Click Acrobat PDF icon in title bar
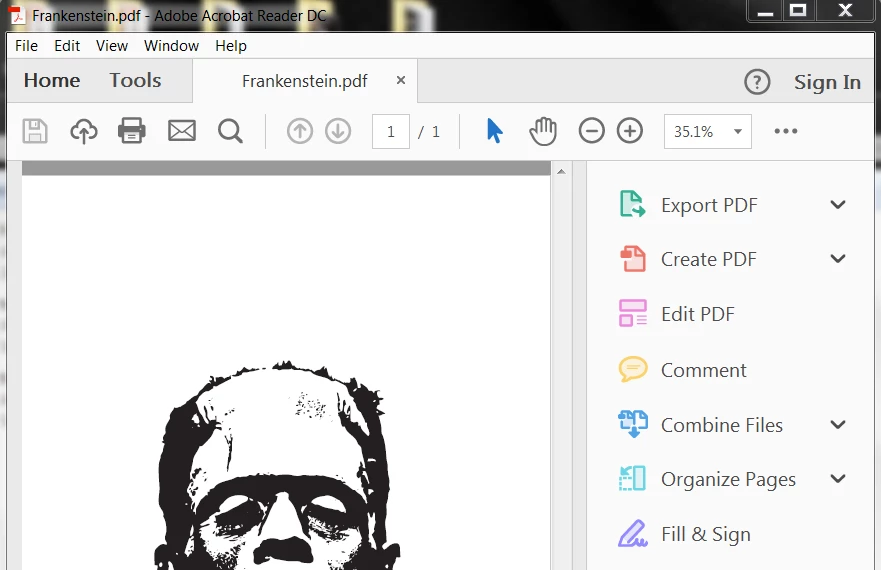881x570 pixels. click(18, 15)
